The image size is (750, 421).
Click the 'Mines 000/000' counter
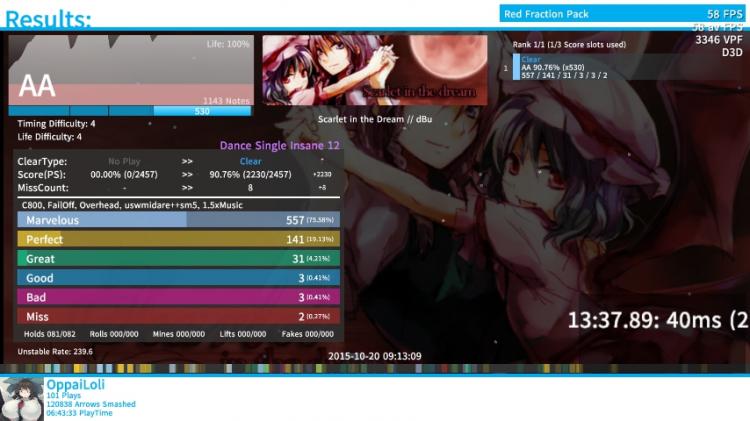click(x=179, y=334)
